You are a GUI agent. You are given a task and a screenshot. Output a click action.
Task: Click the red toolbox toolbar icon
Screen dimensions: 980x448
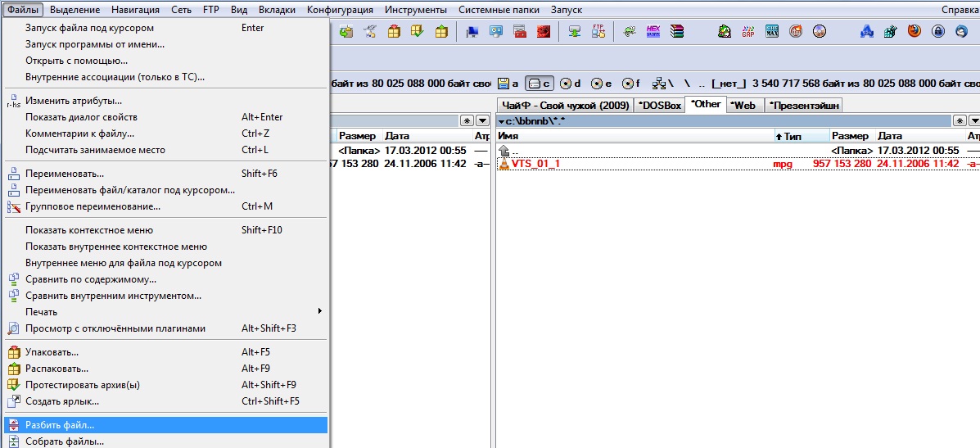pyautogui.click(x=519, y=31)
